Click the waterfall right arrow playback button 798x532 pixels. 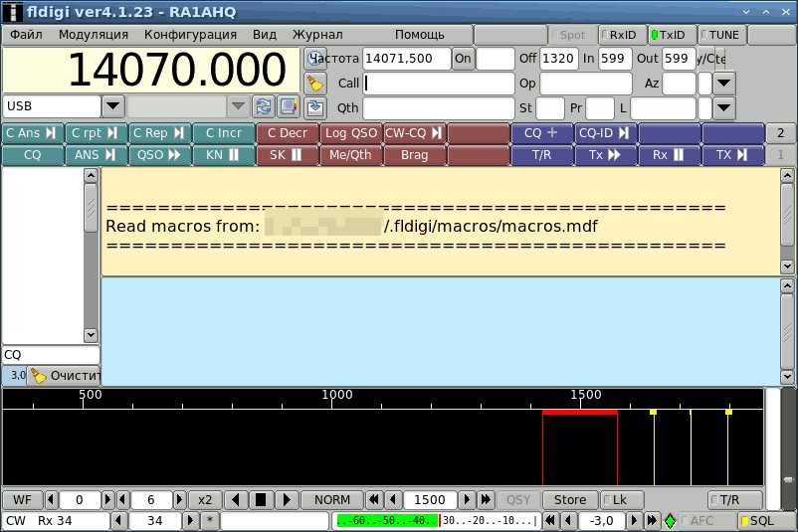(x=287, y=500)
